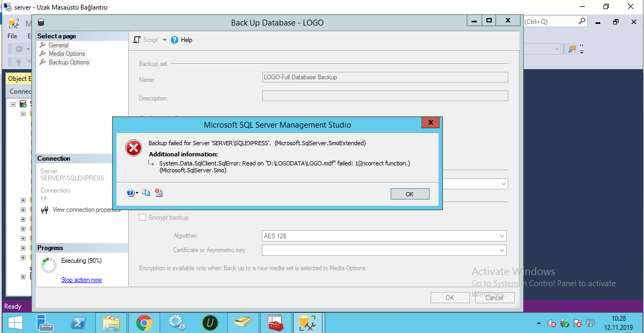This screenshot has width=644, height=333.
Task: Open the green U uninstaller taskbar icon
Action: pos(210,322)
